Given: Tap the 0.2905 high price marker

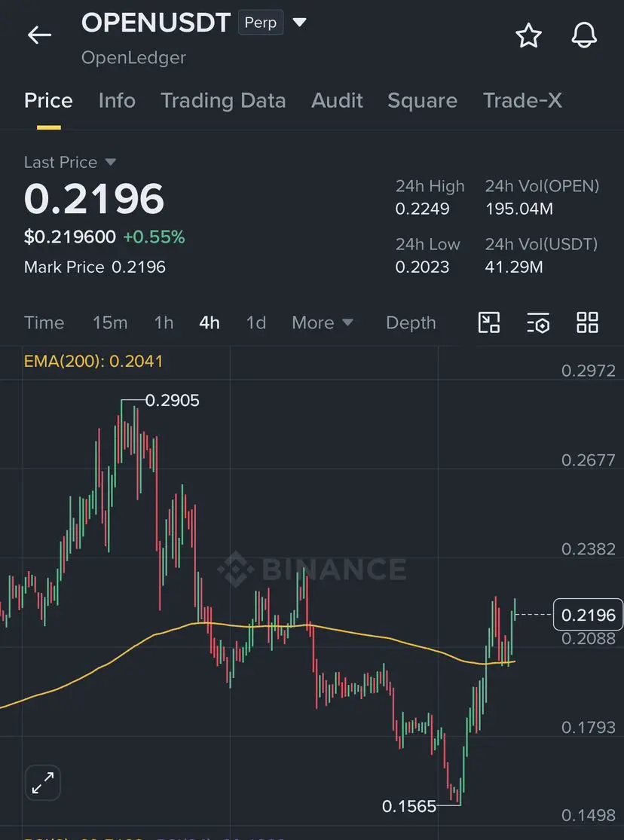Looking at the screenshot, I should point(172,400).
